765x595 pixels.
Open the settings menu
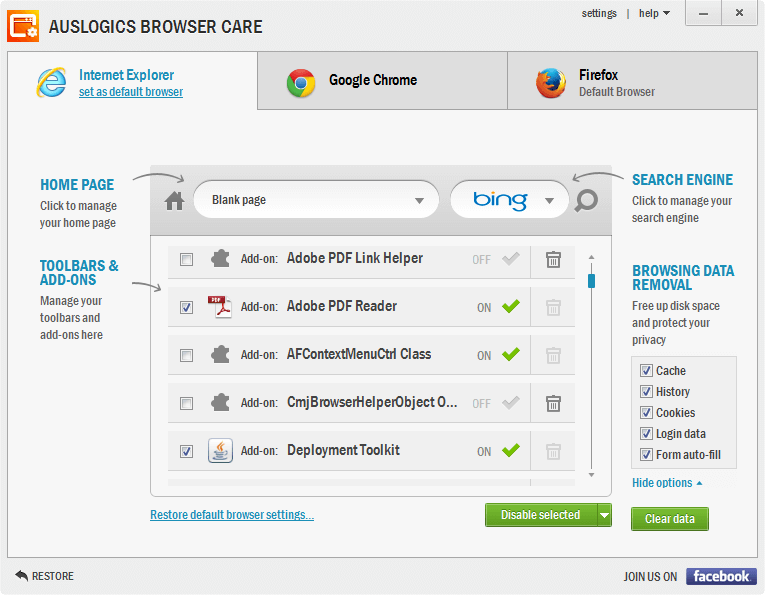(x=599, y=13)
